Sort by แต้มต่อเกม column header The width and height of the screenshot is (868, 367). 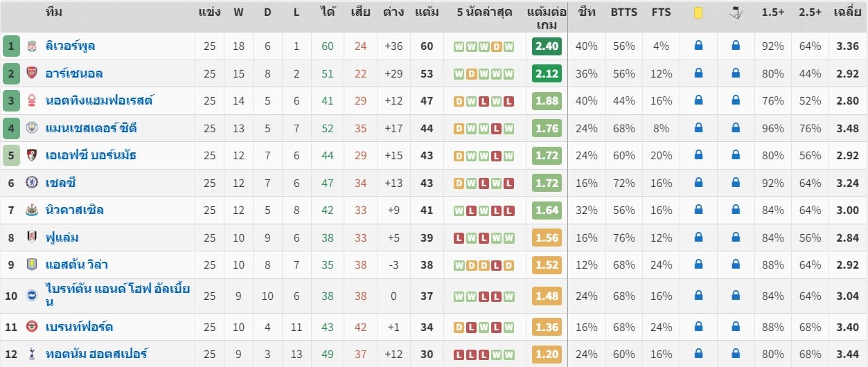point(547,19)
